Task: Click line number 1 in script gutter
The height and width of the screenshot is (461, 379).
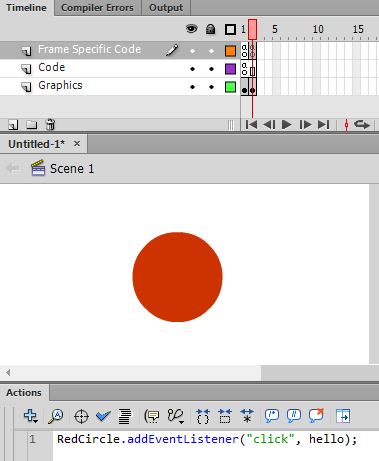Action: [32, 439]
